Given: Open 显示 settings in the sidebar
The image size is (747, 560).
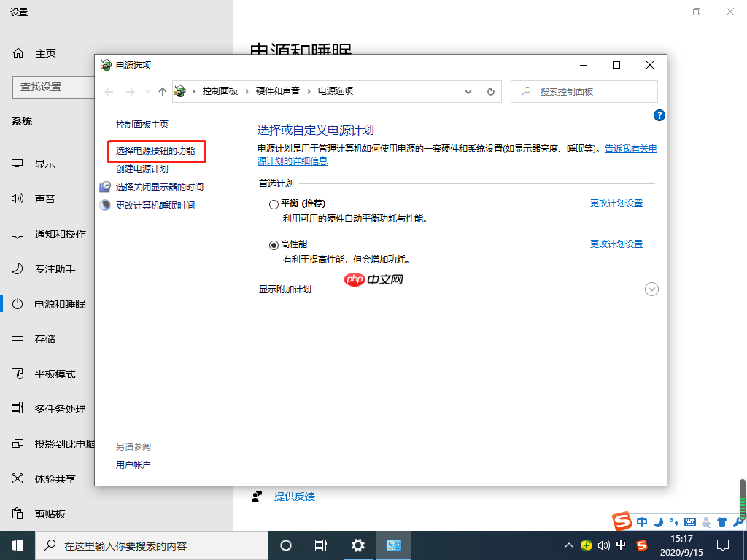Looking at the screenshot, I should click(45, 163).
